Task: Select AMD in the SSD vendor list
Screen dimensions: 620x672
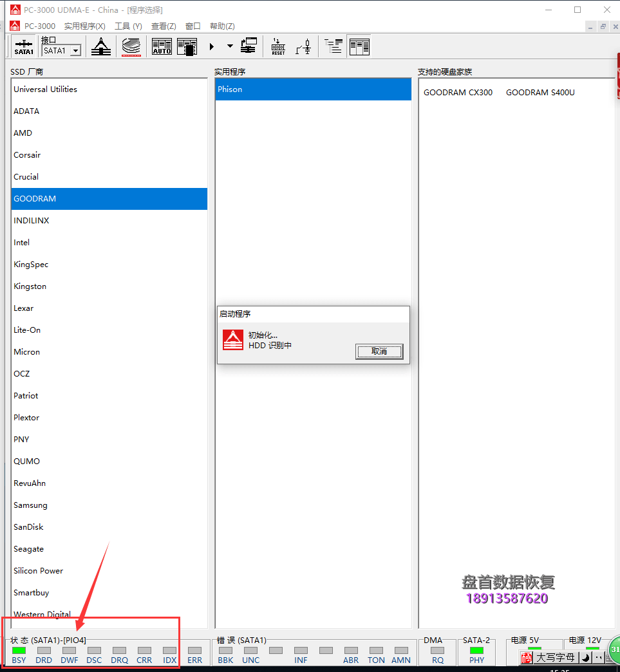Action: click(x=109, y=133)
